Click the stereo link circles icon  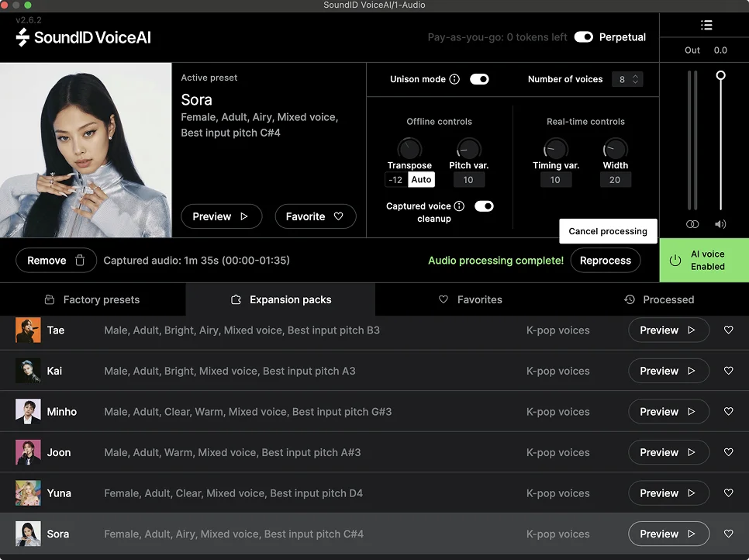(692, 224)
